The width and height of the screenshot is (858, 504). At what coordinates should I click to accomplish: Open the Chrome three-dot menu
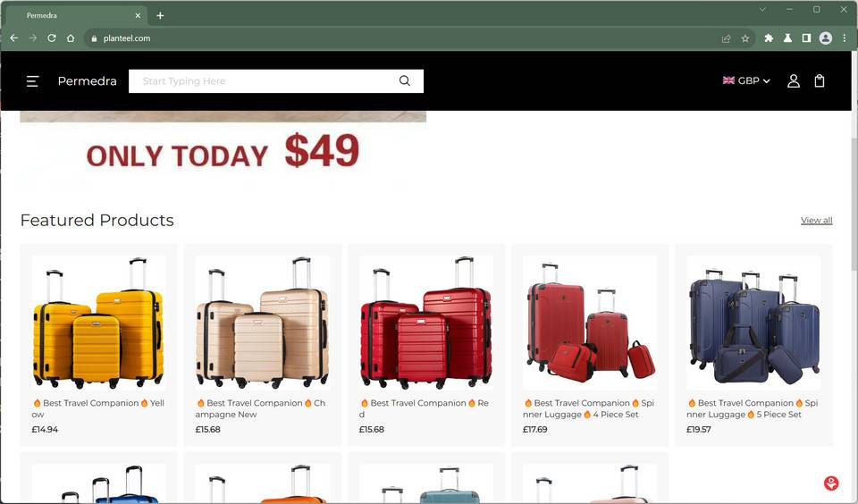pos(845,38)
